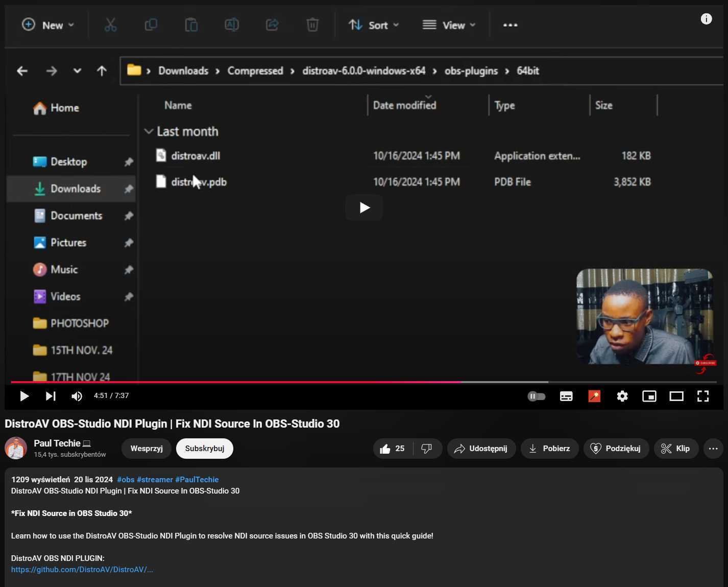Viewport: 728px width, 587px height.
Task: Open the Pobierz download option
Action: (x=549, y=449)
